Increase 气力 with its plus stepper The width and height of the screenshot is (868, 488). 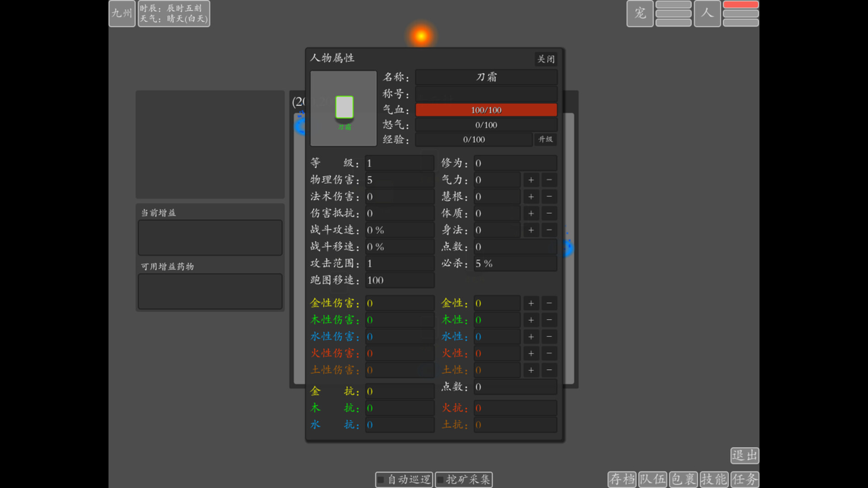(x=531, y=179)
